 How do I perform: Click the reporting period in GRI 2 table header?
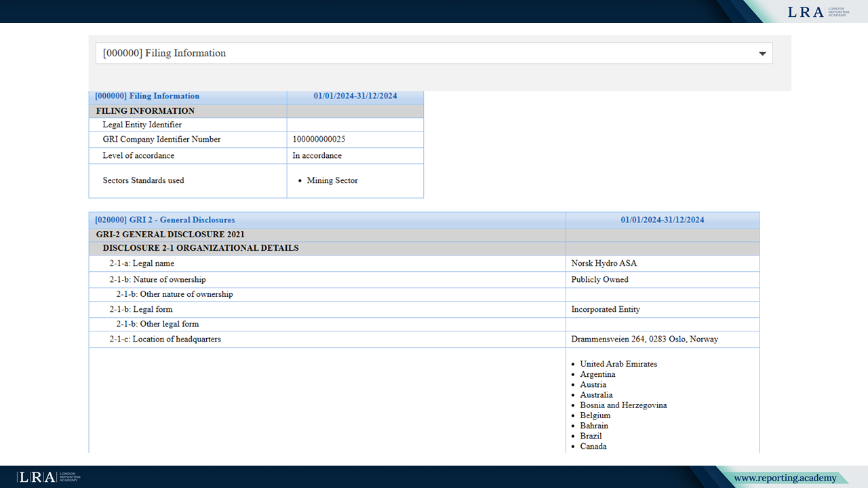[663, 220]
